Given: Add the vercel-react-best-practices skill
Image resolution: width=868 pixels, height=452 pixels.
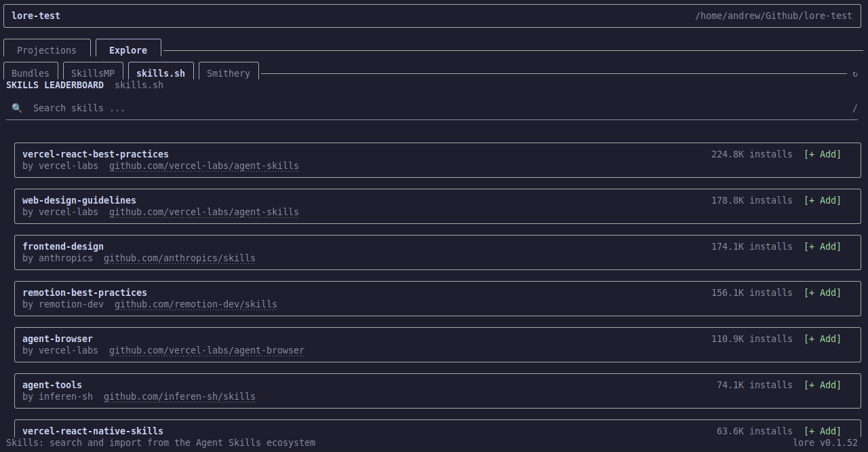Looking at the screenshot, I should click(822, 154).
